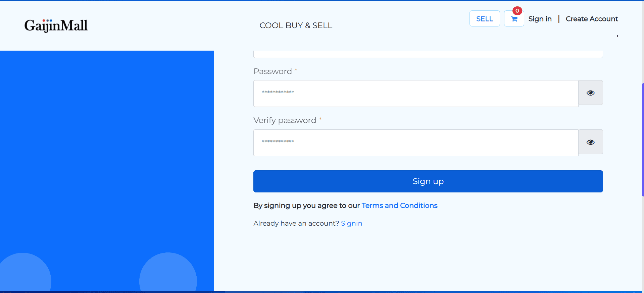Image resolution: width=644 pixels, height=293 pixels.
Task: Click the blue circle graphic on left panel
Action: click(x=168, y=275)
